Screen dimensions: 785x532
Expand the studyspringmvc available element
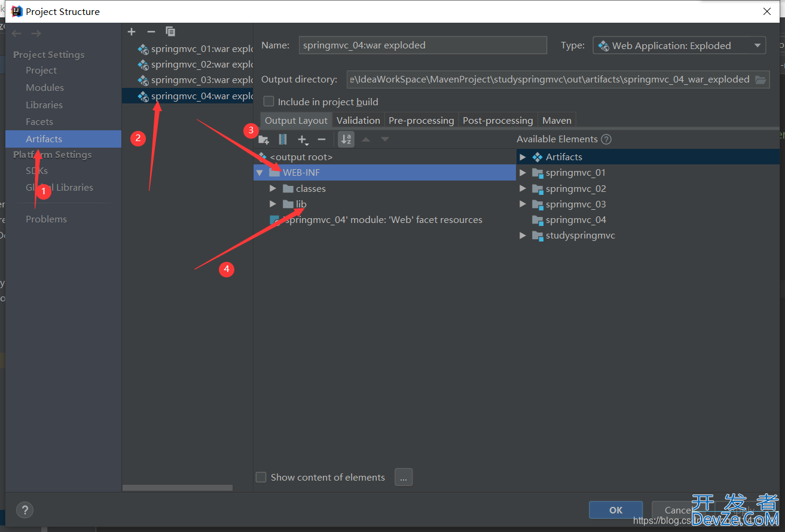tap(523, 236)
